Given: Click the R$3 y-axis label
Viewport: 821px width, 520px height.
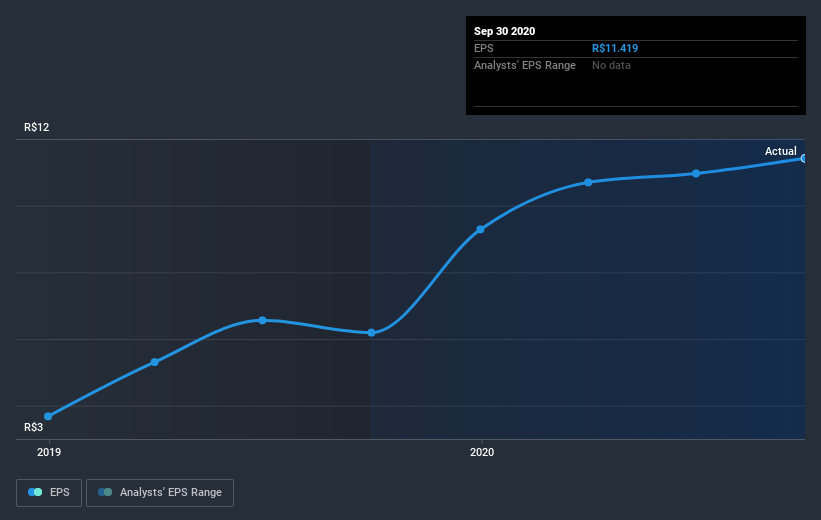Looking at the screenshot, I should 34,427.
